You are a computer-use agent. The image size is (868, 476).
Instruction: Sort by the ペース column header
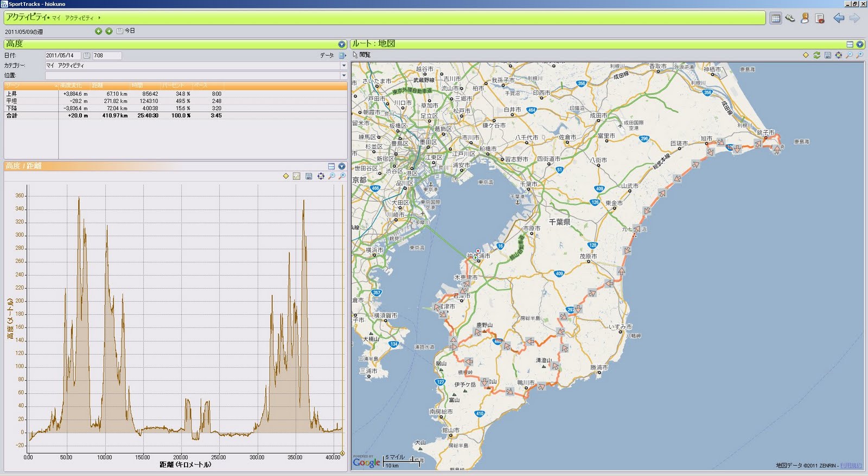pos(208,86)
